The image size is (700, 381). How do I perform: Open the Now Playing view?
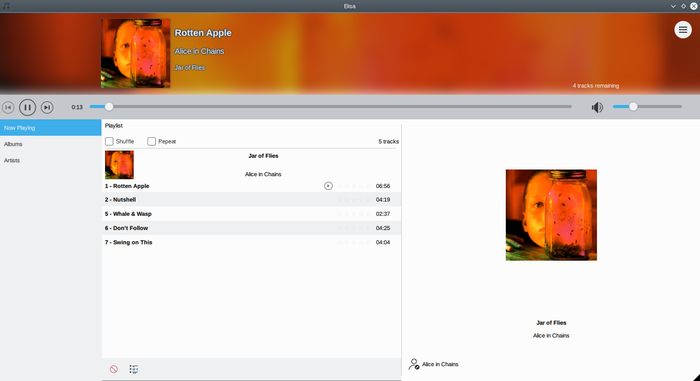50,128
